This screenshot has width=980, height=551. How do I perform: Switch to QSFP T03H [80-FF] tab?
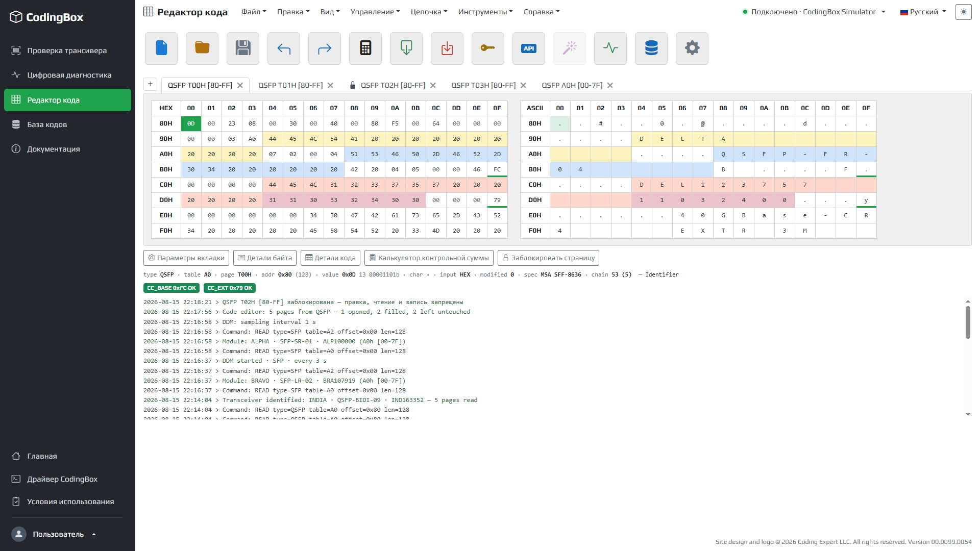(x=483, y=85)
